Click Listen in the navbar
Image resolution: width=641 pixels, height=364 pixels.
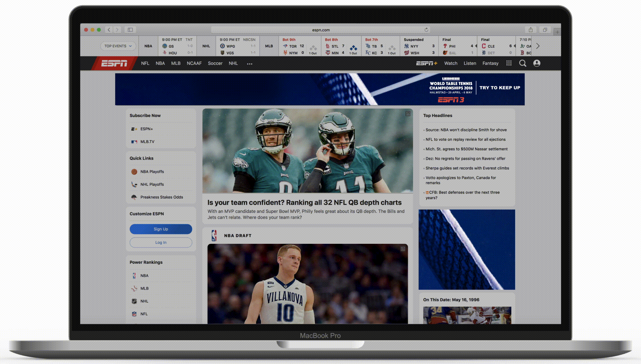[470, 63]
